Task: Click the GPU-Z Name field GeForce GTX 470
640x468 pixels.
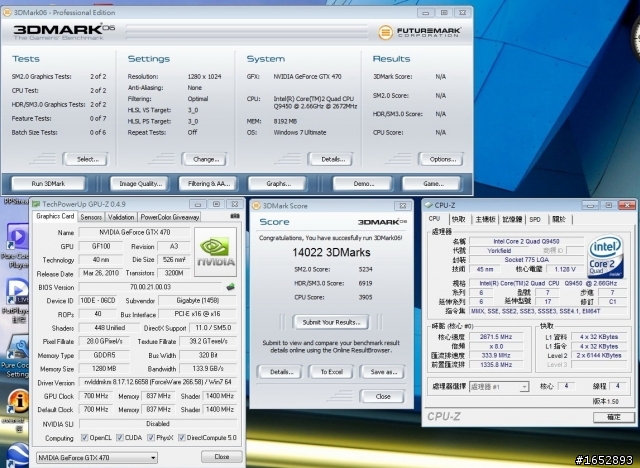Action: coord(134,232)
